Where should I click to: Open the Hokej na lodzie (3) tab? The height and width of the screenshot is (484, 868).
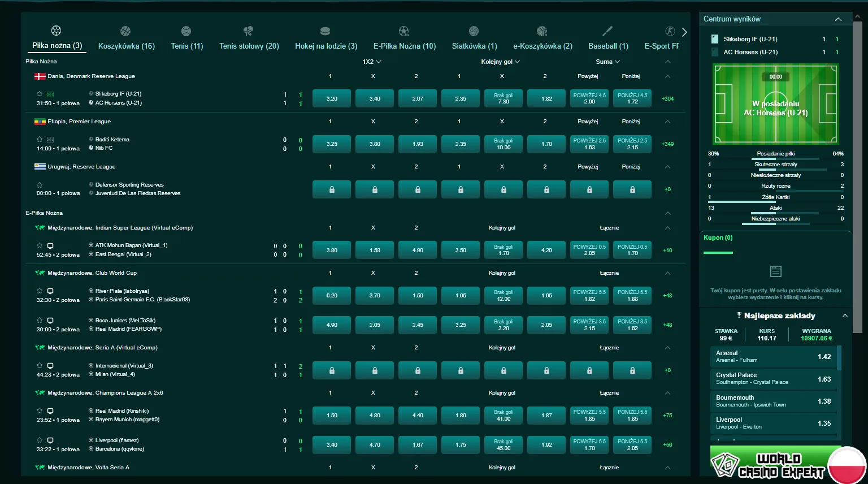click(x=326, y=46)
